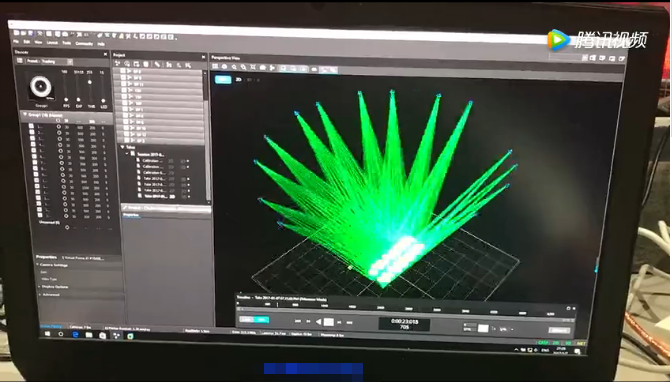Click the step forward control in timeline
Screen dimensions: 672x382
coord(339,322)
